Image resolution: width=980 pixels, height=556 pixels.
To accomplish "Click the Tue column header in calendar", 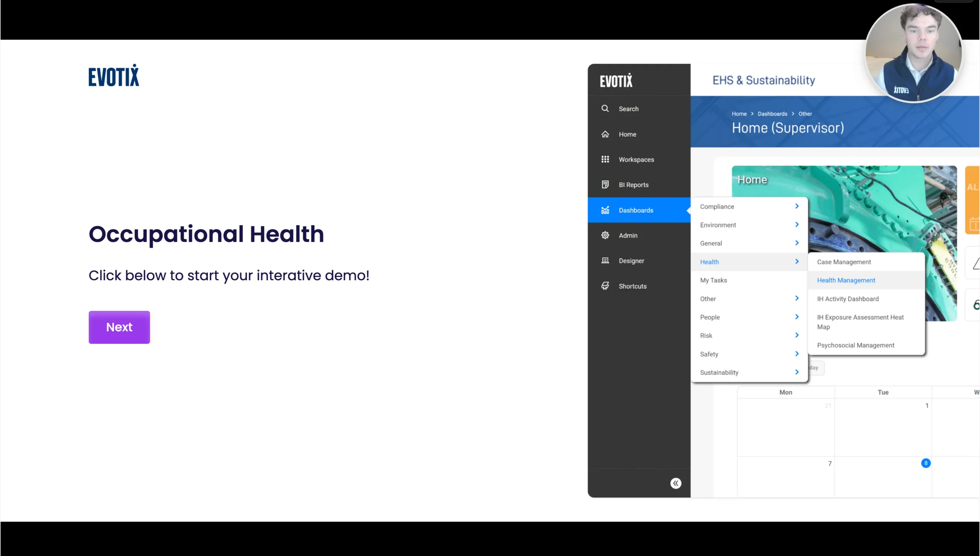I will (883, 392).
